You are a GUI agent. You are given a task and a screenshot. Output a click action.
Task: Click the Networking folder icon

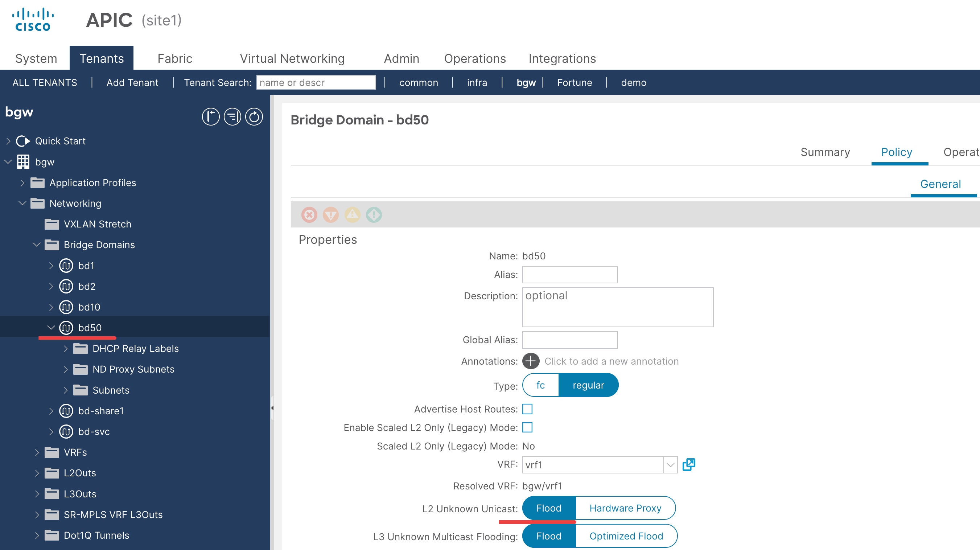pos(37,203)
